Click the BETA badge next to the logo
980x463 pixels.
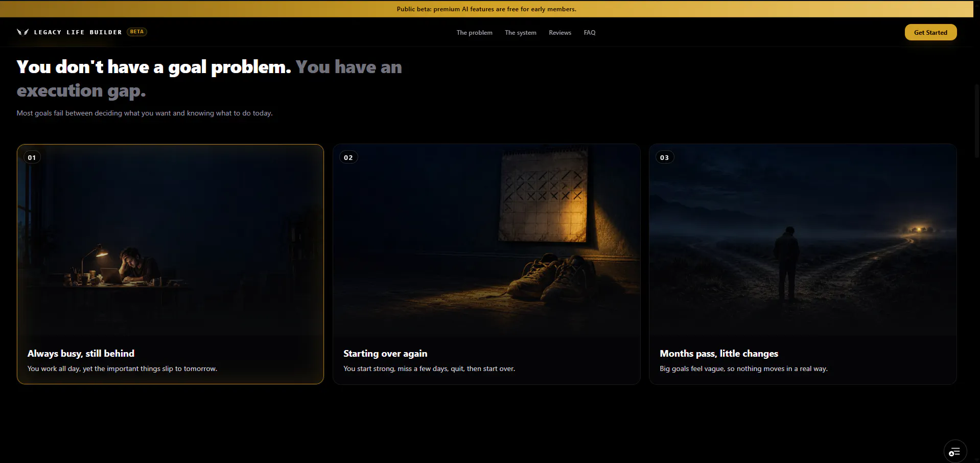pos(137,32)
